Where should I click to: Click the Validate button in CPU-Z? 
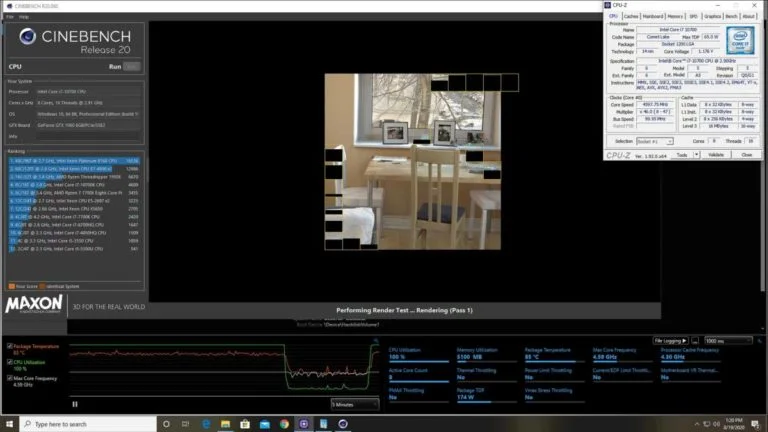(716, 155)
